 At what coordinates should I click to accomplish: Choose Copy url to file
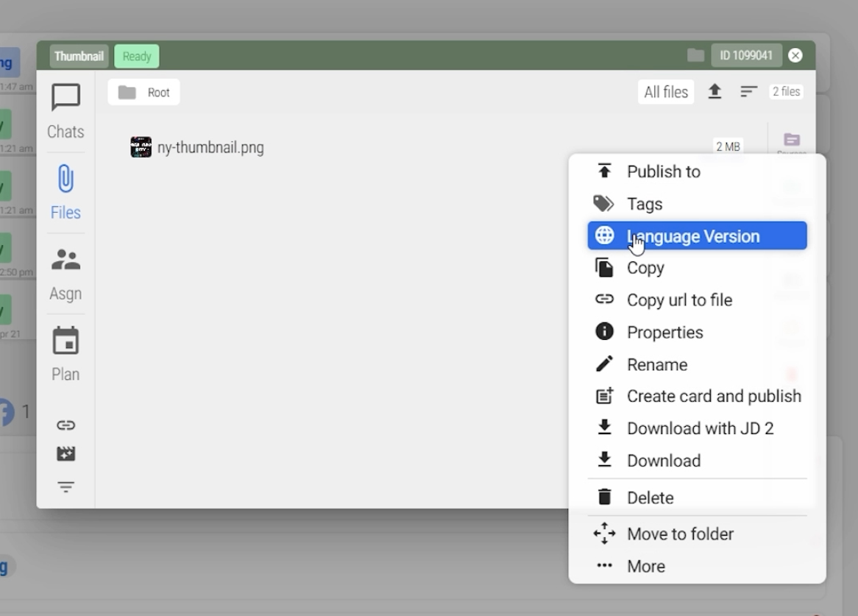678,300
